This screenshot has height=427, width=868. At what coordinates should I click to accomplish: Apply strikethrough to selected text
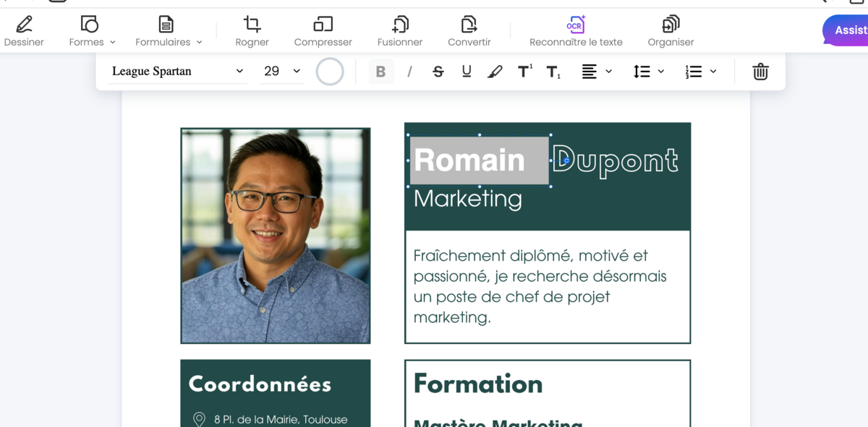coord(438,72)
